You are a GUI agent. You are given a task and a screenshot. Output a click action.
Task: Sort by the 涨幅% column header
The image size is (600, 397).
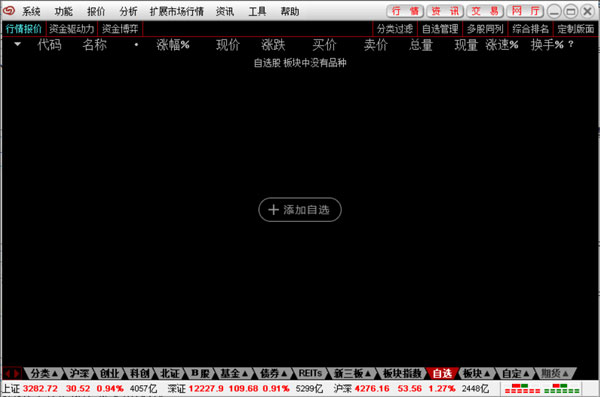pyautogui.click(x=173, y=44)
